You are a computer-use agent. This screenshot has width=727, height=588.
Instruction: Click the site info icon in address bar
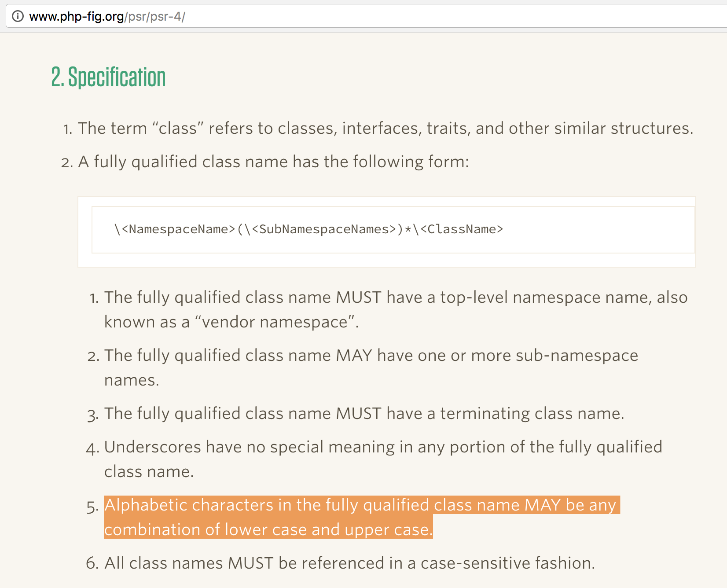point(17,16)
